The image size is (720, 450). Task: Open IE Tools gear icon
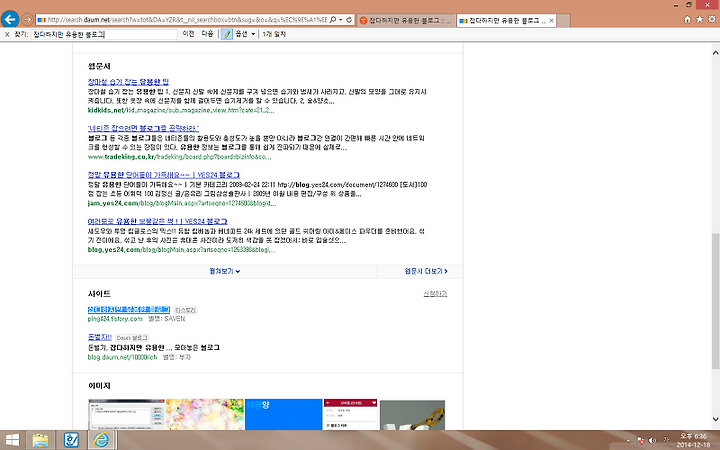coord(712,19)
